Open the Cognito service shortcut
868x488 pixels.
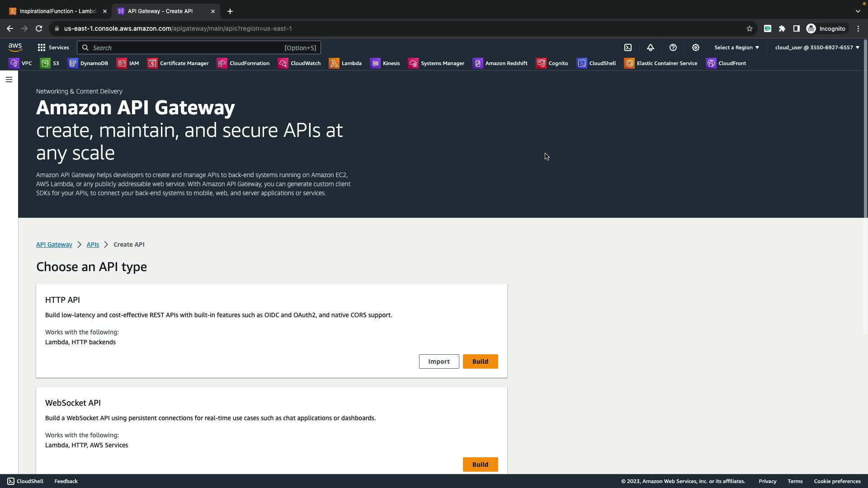pyautogui.click(x=552, y=63)
